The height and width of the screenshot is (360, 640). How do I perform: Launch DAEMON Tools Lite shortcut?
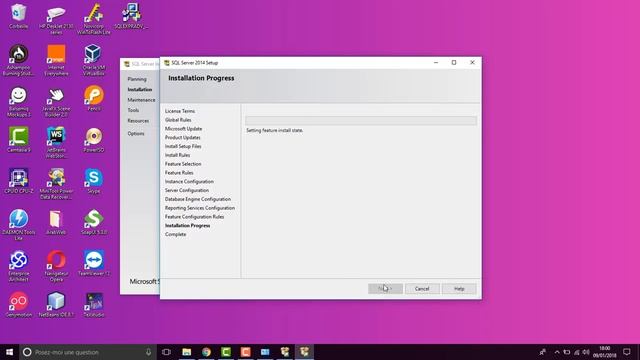(x=18, y=225)
